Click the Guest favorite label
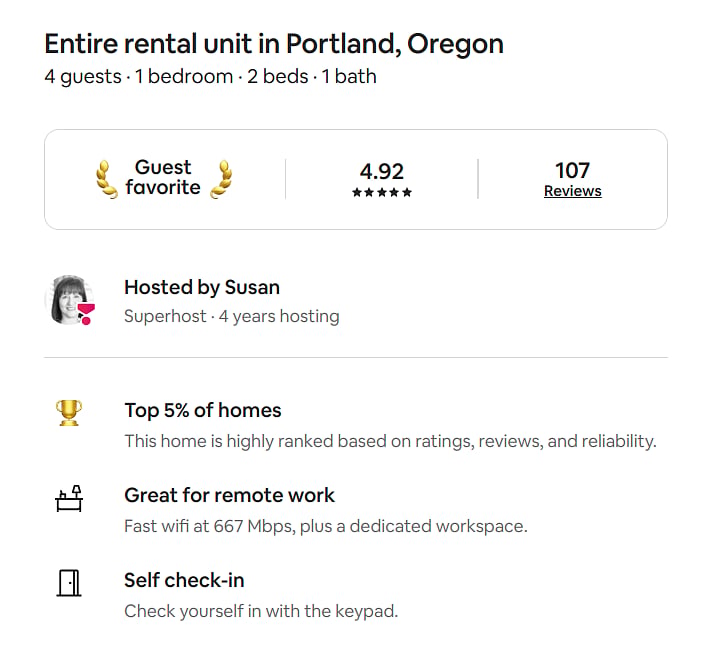The width and height of the screenshot is (718, 646). [x=163, y=177]
